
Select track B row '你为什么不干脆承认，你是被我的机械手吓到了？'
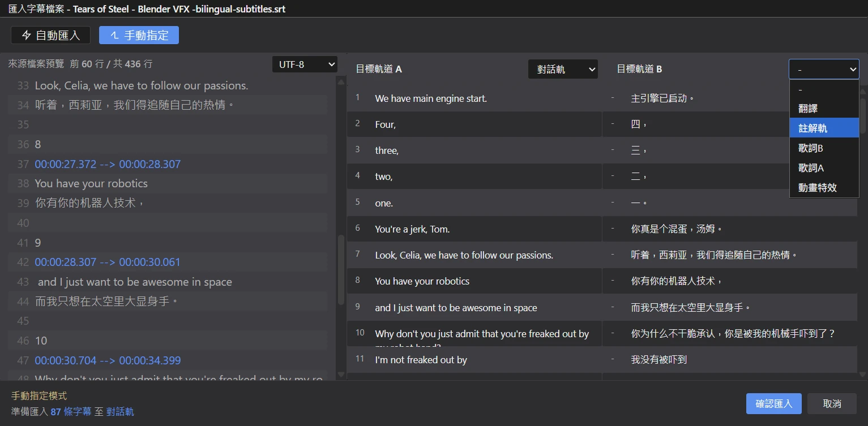[730, 334]
